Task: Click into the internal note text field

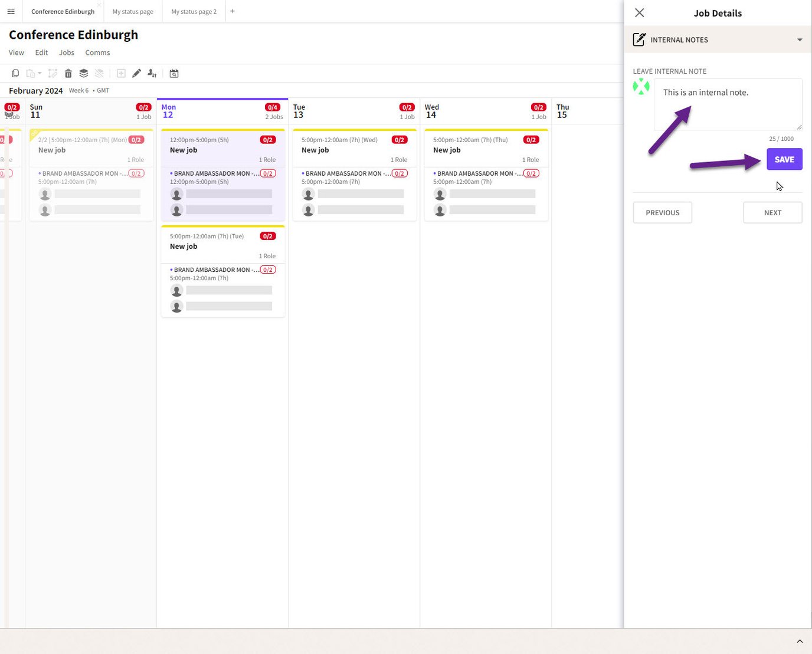Action: coord(728,104)
